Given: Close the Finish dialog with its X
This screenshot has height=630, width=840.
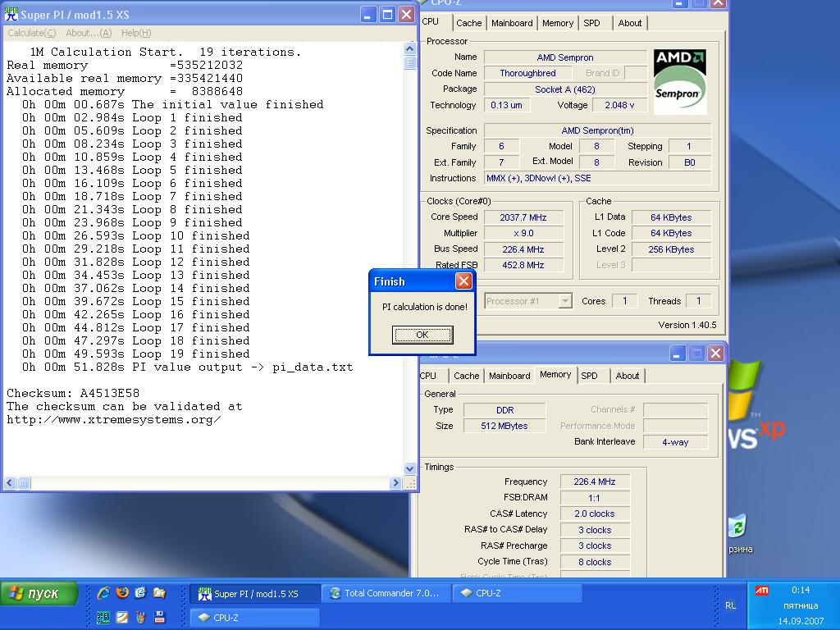Looking at the screenshot, I should click(x=463, y=281).
